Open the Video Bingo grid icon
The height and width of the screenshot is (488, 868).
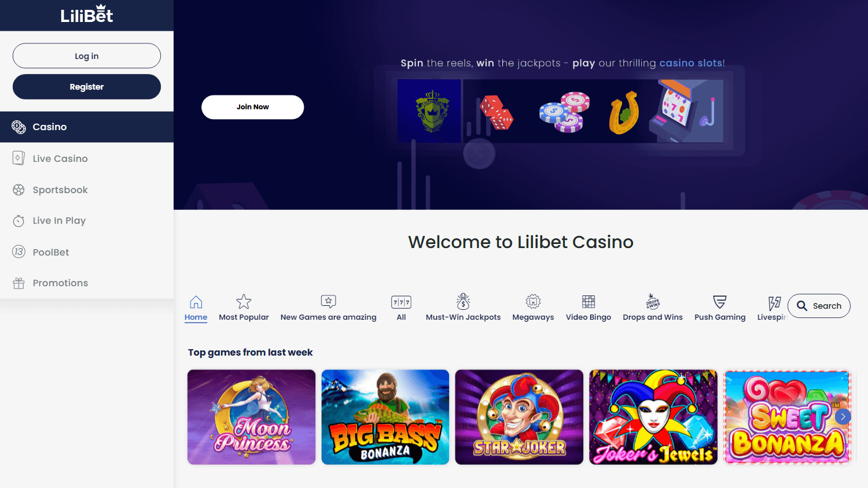point(589,302)
